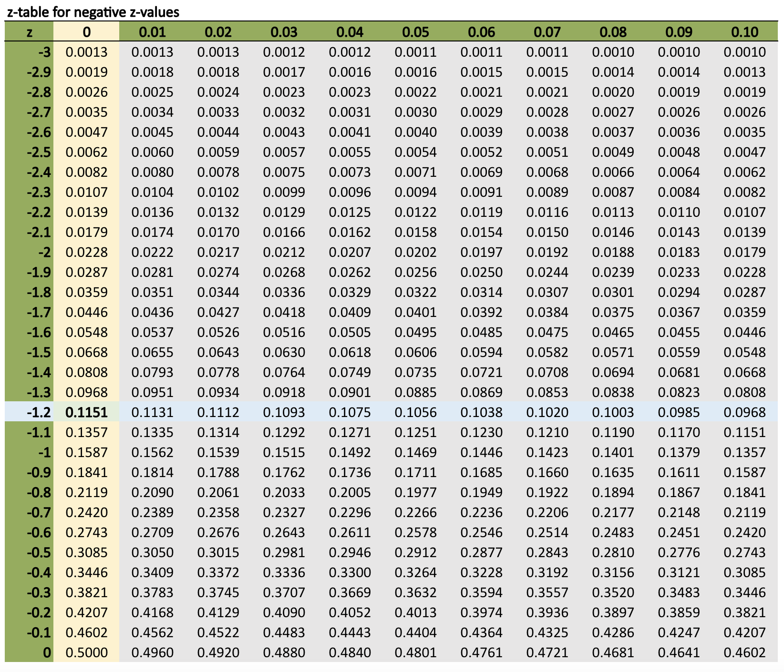Select 0.0250 in row -1.9
784x672 pixels.
coord(481,272)
